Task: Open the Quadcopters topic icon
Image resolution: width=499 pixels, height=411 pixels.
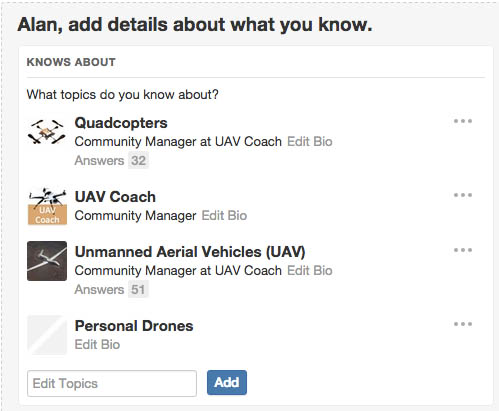Action: pos(47,132)
